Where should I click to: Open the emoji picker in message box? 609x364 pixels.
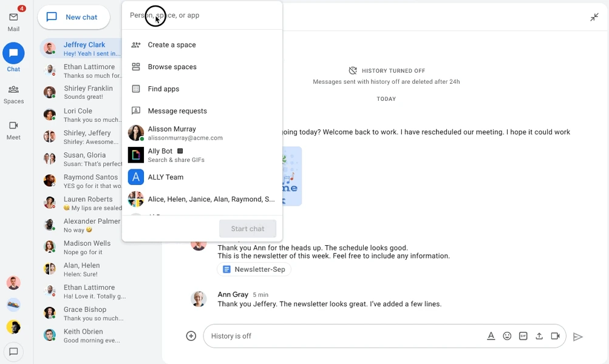tap(507, 336)
